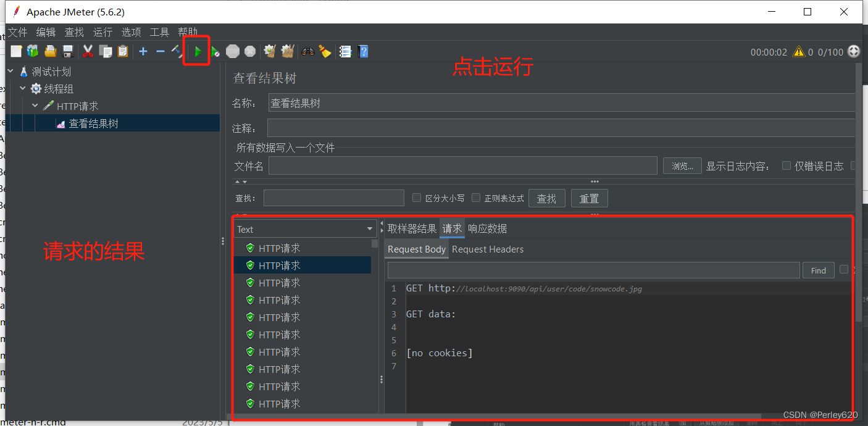The image size is (868, 426).
Task: Click the Open file folder icon
Action: point(51,52)
